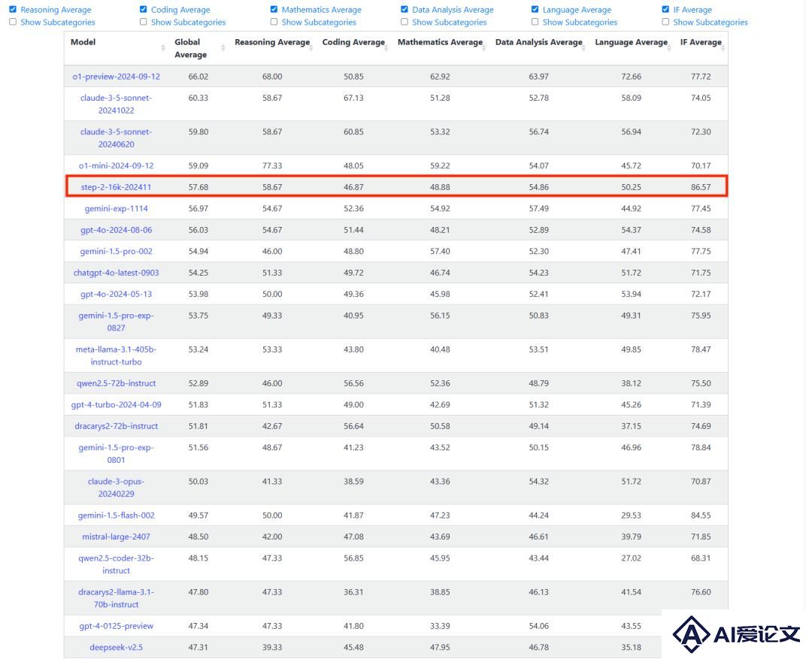Select the 67.13 coding average cell

(353, 98)
